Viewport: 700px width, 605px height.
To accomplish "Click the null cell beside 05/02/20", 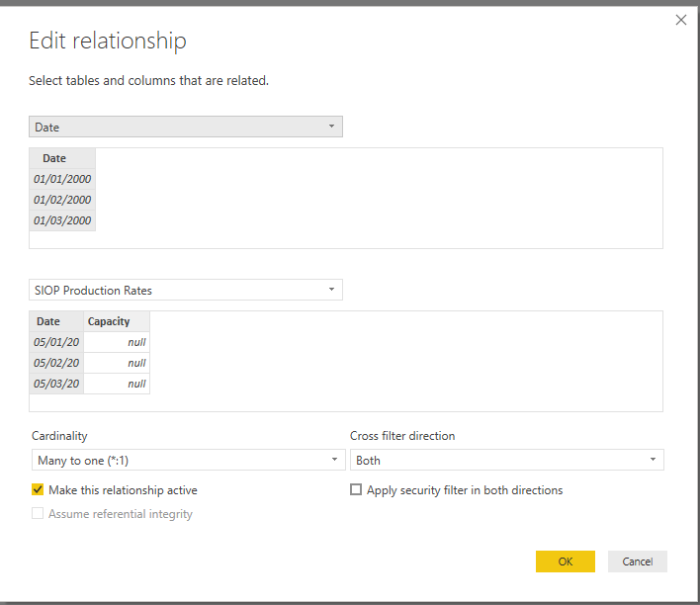I will point(117,363).
